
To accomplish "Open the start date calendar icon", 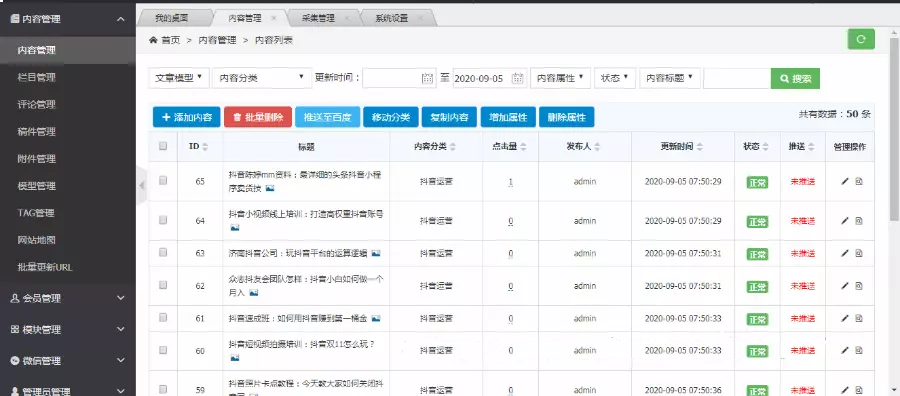I will pyautogui.click(x=428, y=78).
